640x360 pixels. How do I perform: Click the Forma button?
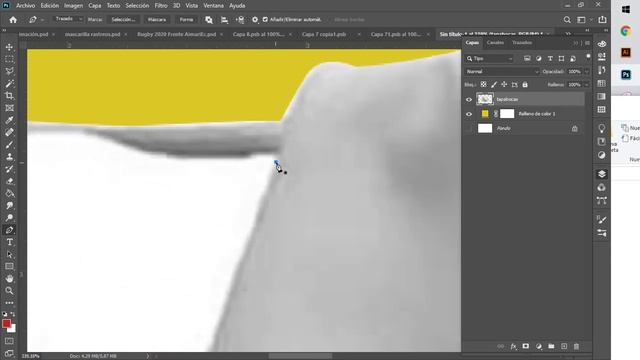[186, 19]
